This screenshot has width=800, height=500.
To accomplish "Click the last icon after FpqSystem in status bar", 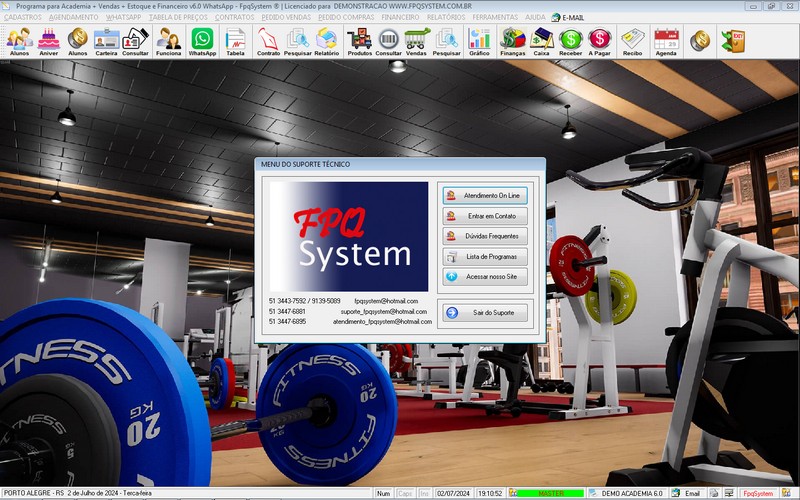I will tap(786, 493).
